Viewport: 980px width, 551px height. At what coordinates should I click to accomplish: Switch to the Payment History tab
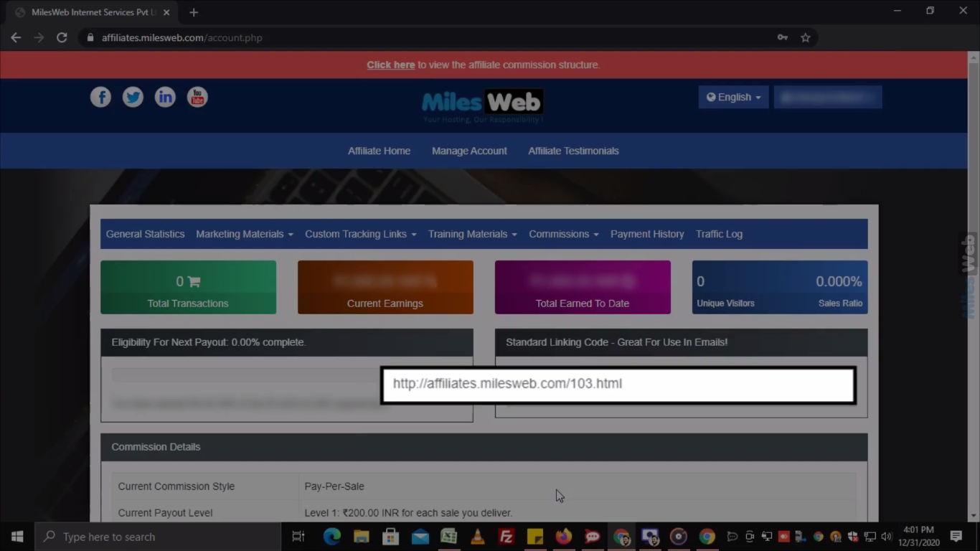(646, 234)
